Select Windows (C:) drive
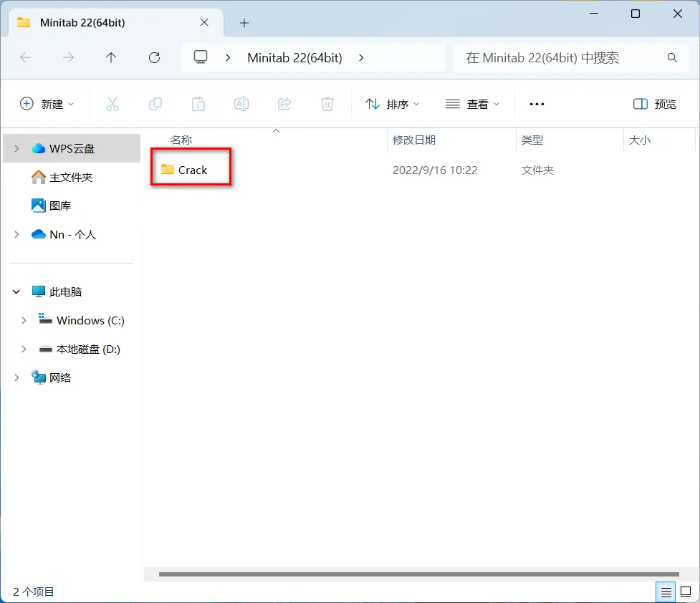This screenshot has height=603, width=700. pyautogui.click(x=81, y=320)
